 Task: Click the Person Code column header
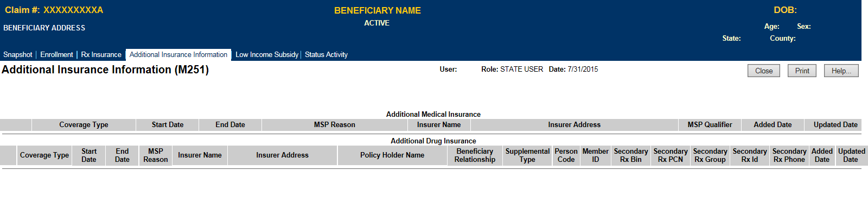point(566,155)
